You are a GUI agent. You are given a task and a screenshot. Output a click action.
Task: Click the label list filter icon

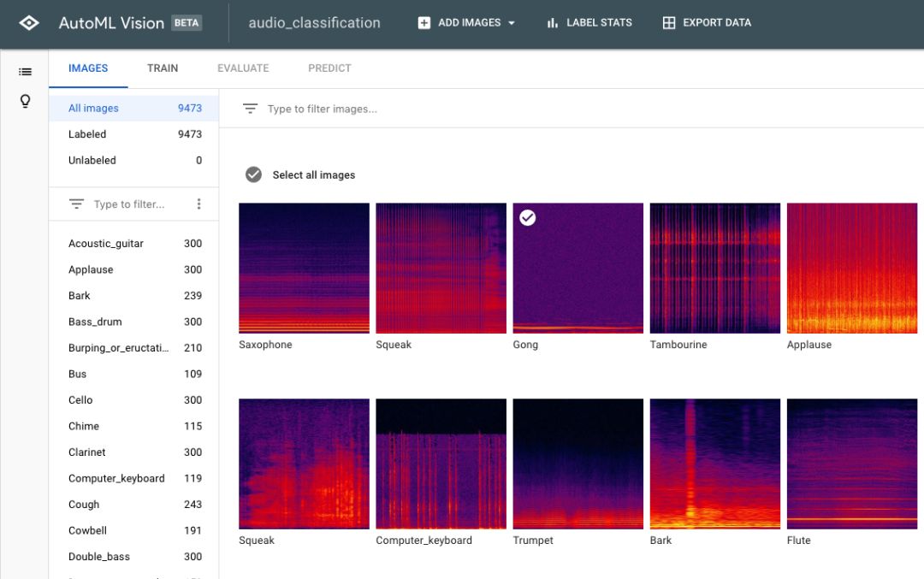[x=77, y=204]
